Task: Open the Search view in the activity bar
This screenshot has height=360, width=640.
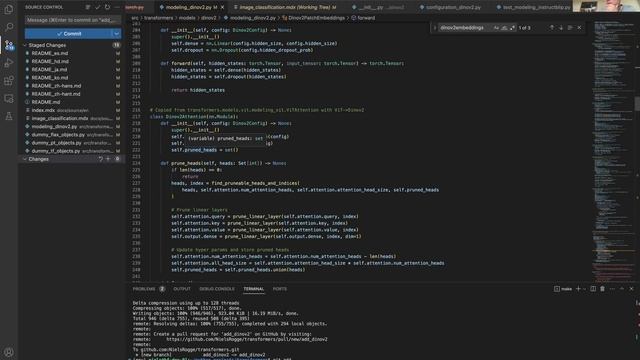Action: pyautogui.click(x=9, y=27)
